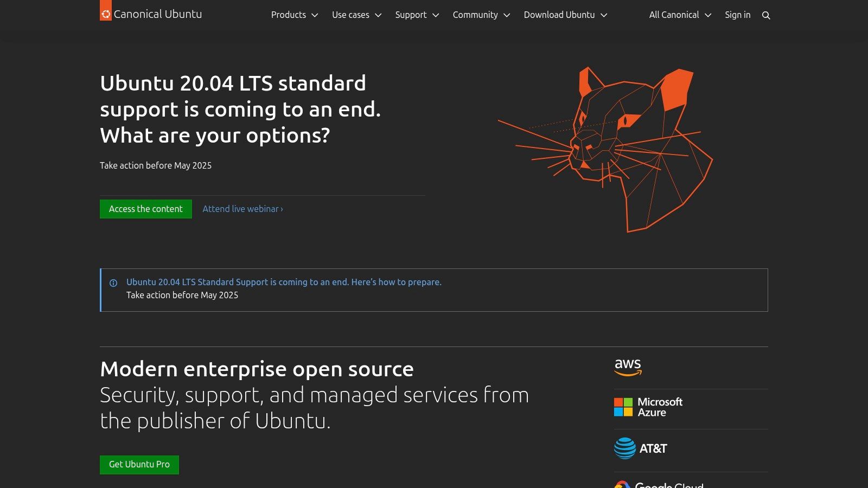Viewport: 868px width, 488px height.
Task: Click the Canonical Ubuntu brand text
Action: point(158,14)
